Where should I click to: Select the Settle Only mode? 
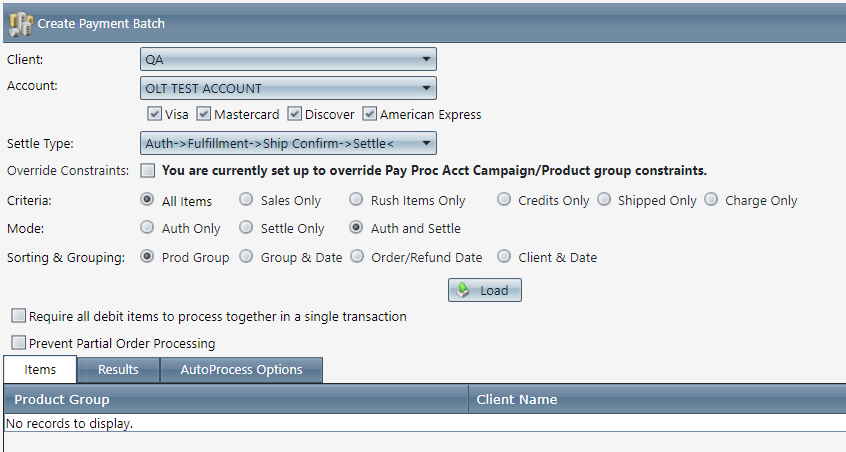[x=246, y=228]
